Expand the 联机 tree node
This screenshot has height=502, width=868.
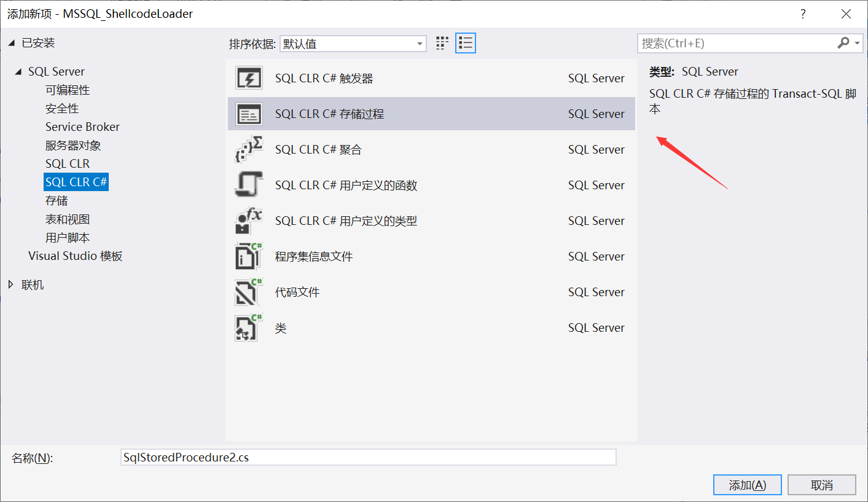click(11, 284)
